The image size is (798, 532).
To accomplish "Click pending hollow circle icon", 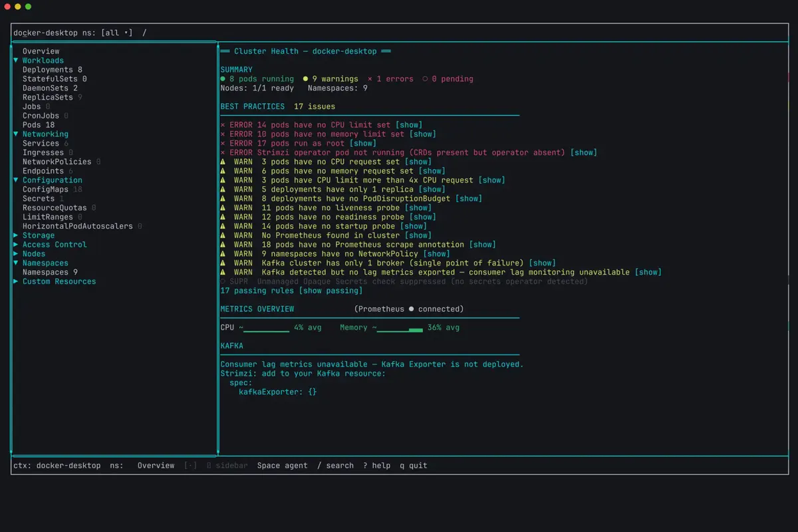I will tap(426, 79).
